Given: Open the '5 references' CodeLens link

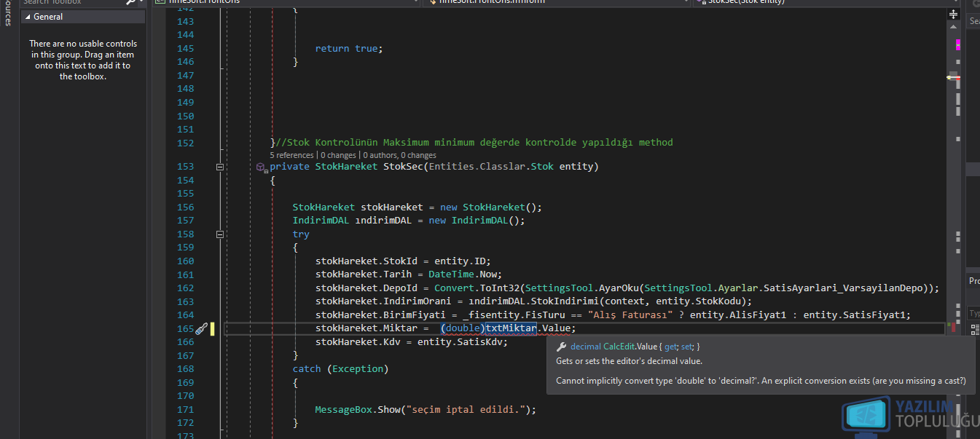Looking at the screenshot, I should click(291, 155).
